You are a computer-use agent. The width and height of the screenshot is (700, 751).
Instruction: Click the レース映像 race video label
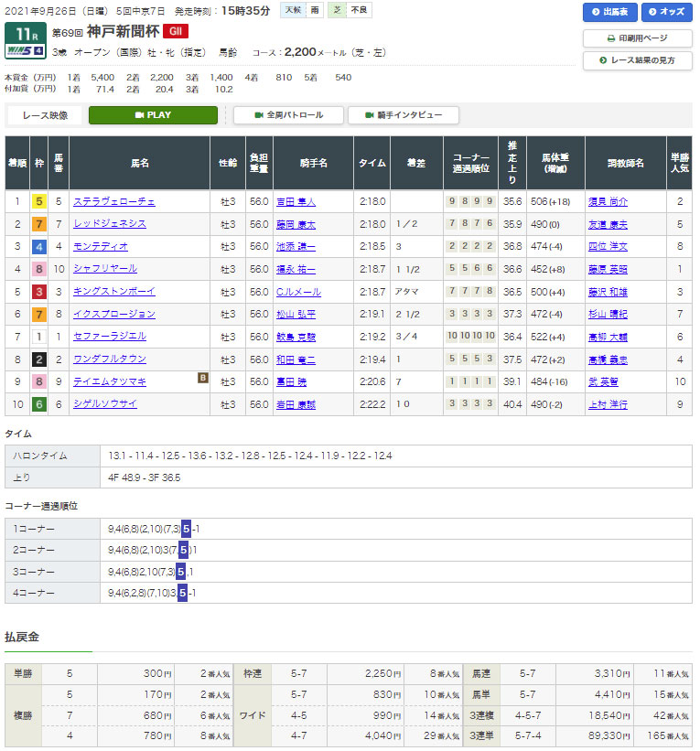point(45,115)
